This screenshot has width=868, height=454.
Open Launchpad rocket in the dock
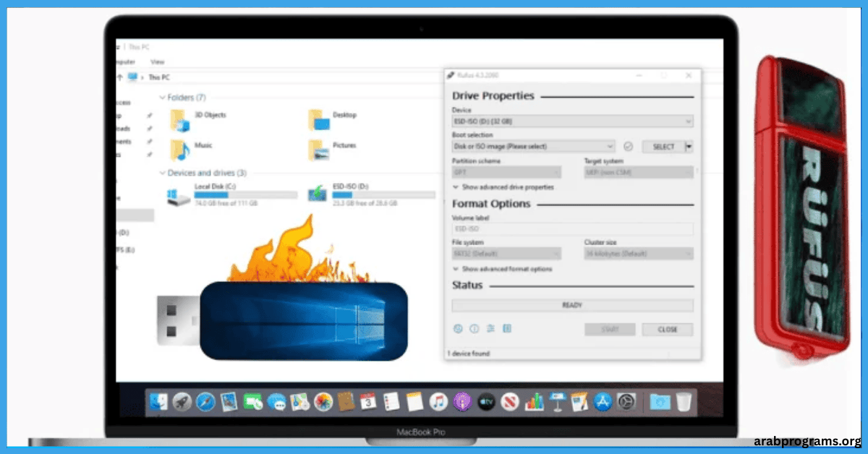(x=182, y=402)
